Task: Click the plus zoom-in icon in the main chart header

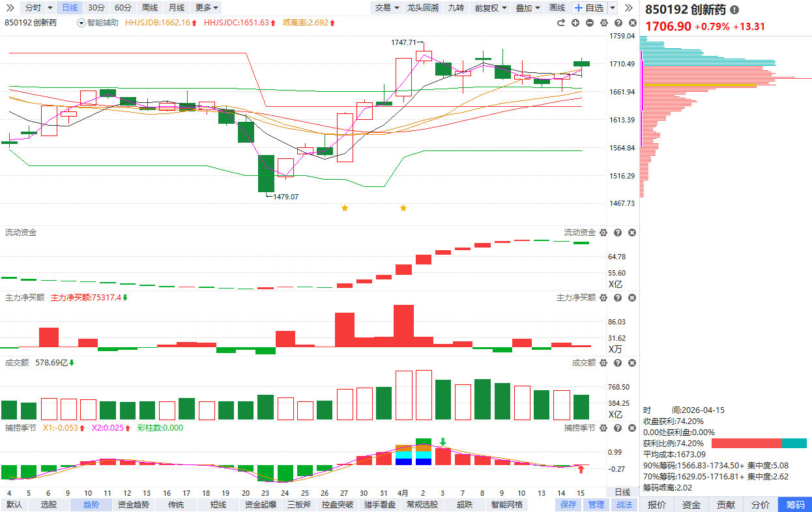Action: click(575, 23)
